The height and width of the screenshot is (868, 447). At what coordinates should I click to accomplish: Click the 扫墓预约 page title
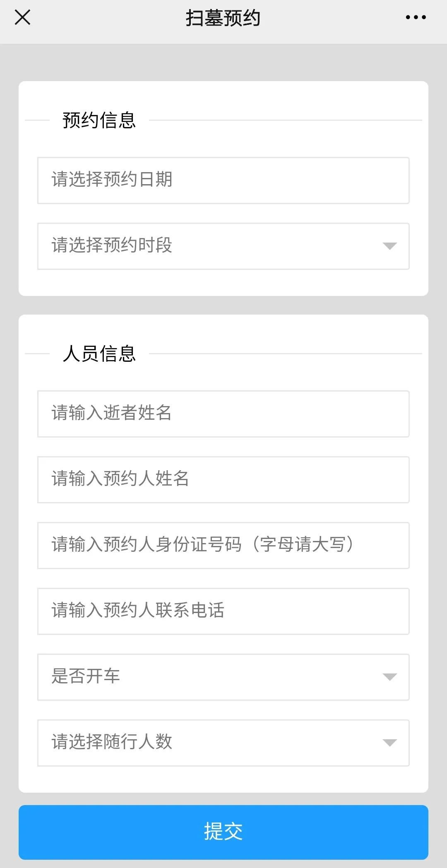223,18
